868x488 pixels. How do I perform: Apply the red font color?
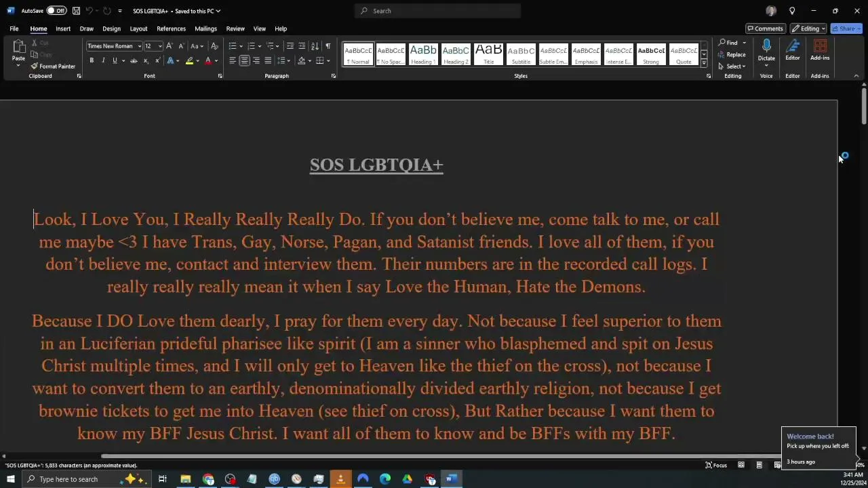pos(208,61)
